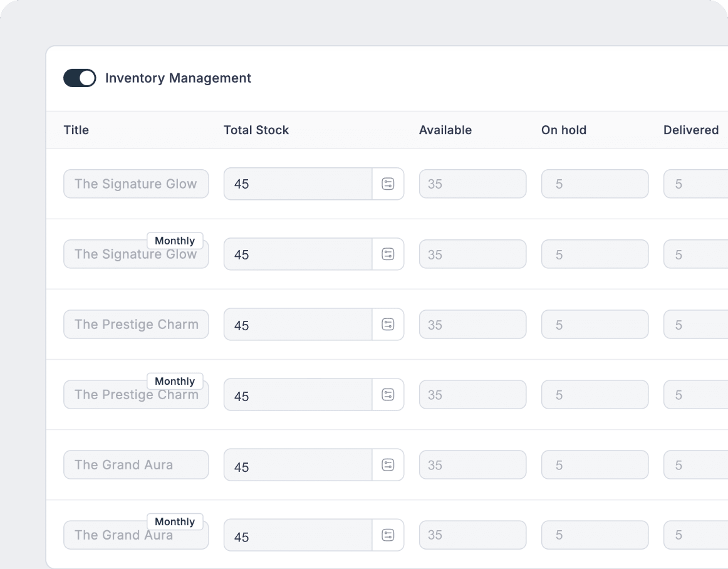
Task: Open stock adjustment for The Signature Glow
Action: [388, 184]
